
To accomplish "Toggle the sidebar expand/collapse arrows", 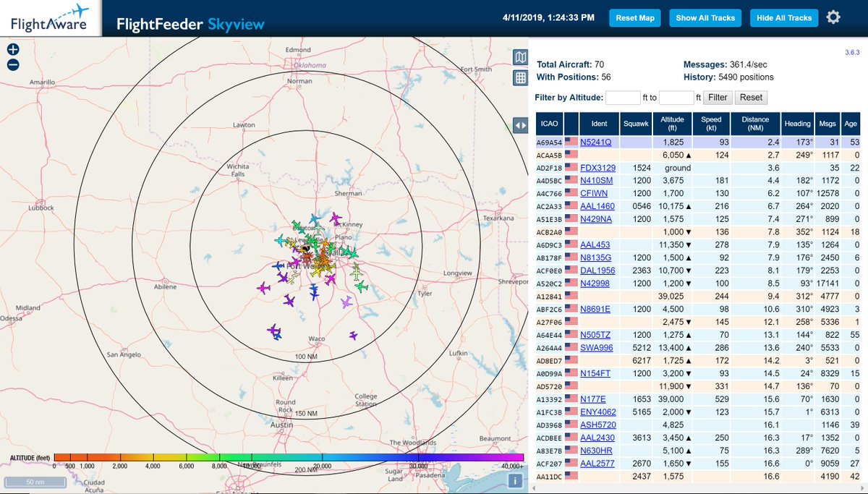I will coord(519,125).
